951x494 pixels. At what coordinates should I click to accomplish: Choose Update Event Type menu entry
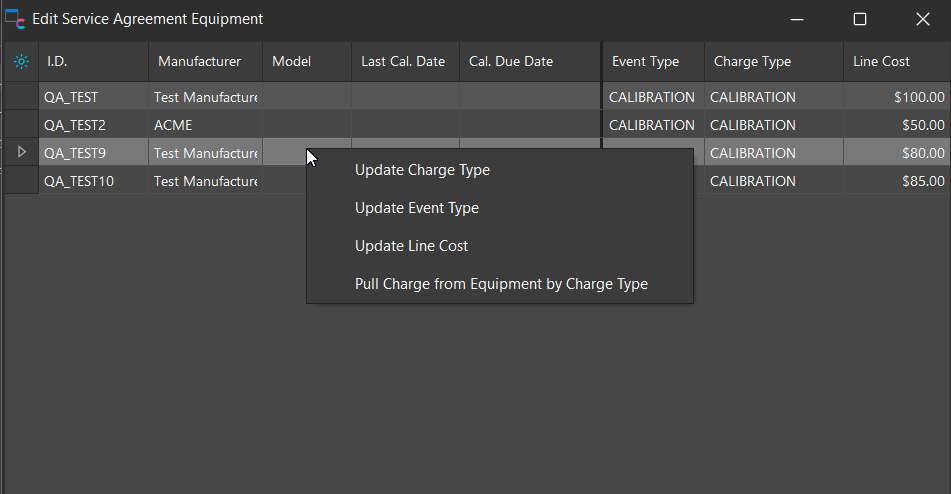tap(416, 208)
